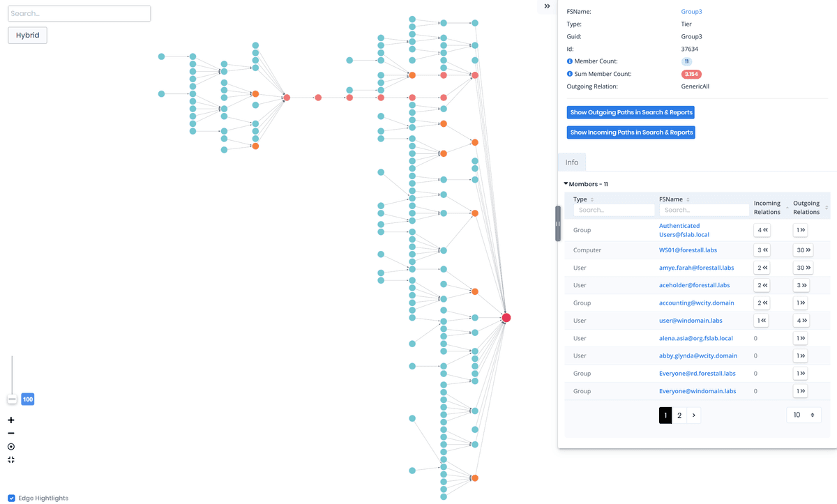
Task: Open incoming relations badge for Authenticated Users
Action: coord(760,229)
